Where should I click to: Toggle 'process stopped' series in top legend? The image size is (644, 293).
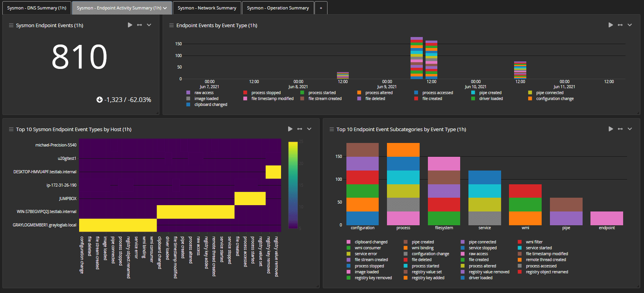pyautogui.click(x=266, y=93)
